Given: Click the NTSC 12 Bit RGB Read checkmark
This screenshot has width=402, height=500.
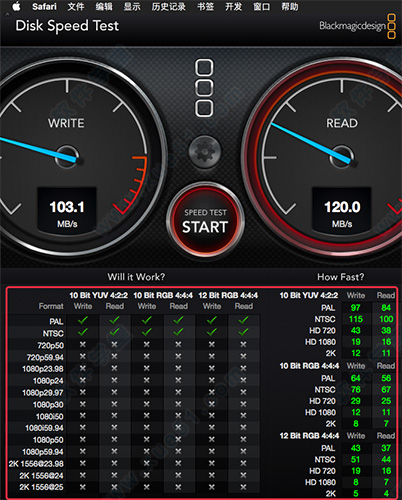Looking at the screenshot, I should (244, 332).
